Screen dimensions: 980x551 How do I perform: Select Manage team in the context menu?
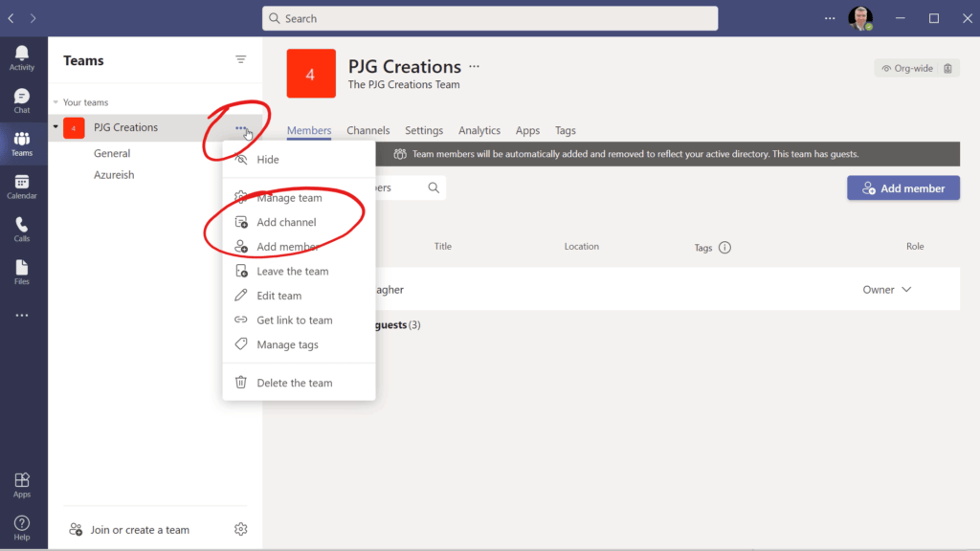(299, 197)
